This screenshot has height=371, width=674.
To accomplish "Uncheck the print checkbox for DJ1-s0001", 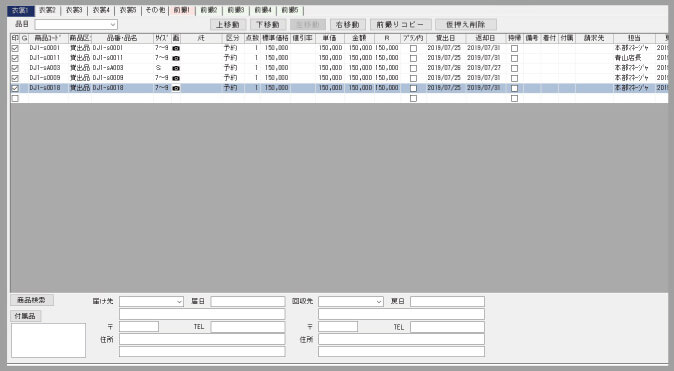I will (15, 48).
